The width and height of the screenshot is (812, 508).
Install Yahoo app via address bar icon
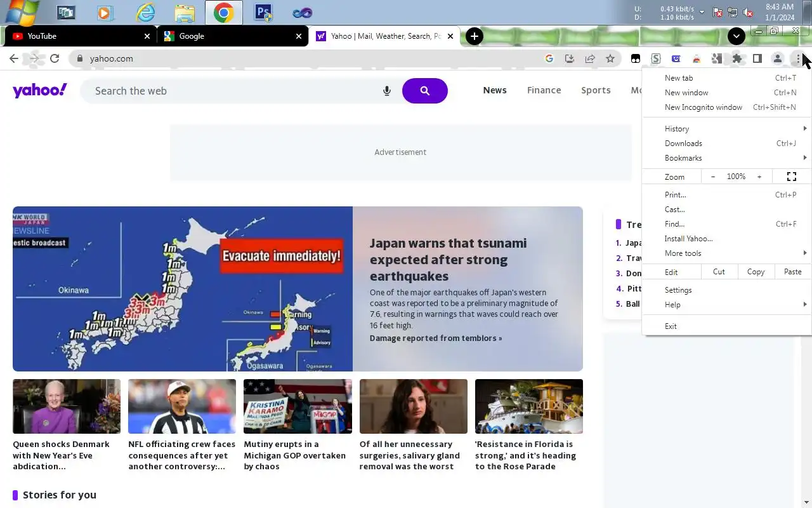click(570, 58)
